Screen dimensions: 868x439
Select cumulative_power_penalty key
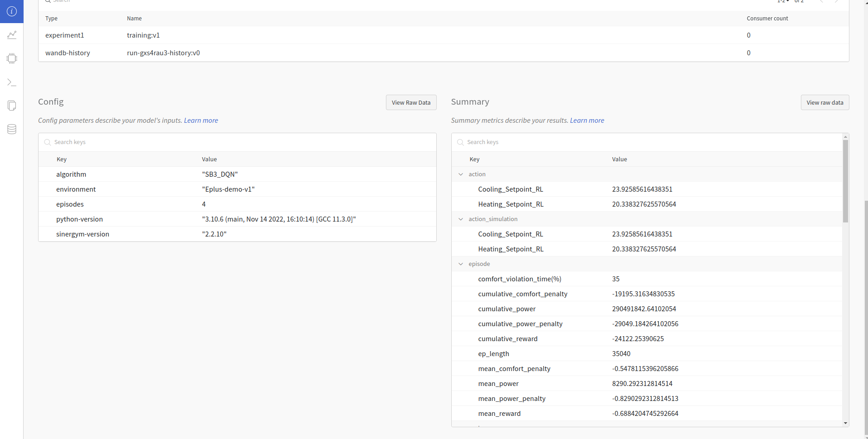[520, 324]
